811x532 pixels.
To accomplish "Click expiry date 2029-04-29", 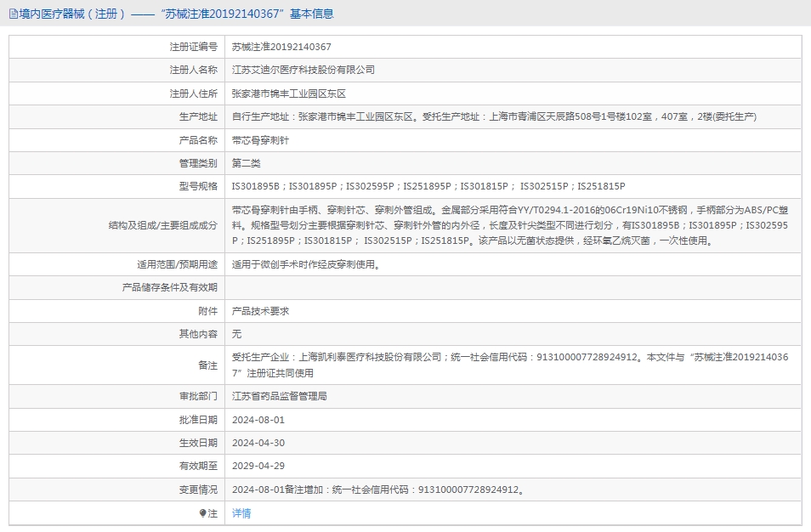I will pos(258,466).
